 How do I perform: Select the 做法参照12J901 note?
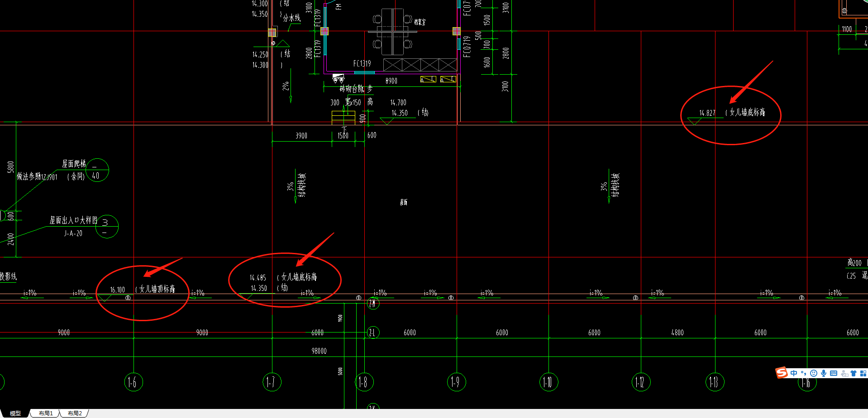point(37,176)
